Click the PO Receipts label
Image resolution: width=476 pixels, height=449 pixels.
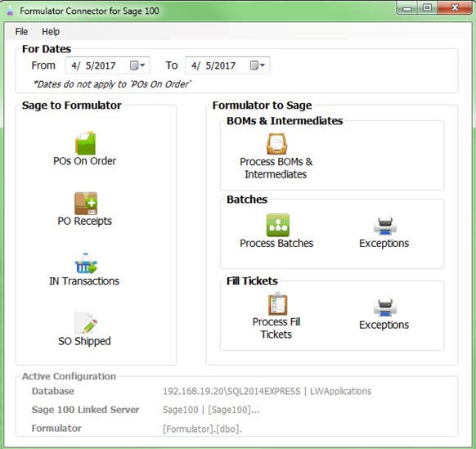tap(85, 221)
